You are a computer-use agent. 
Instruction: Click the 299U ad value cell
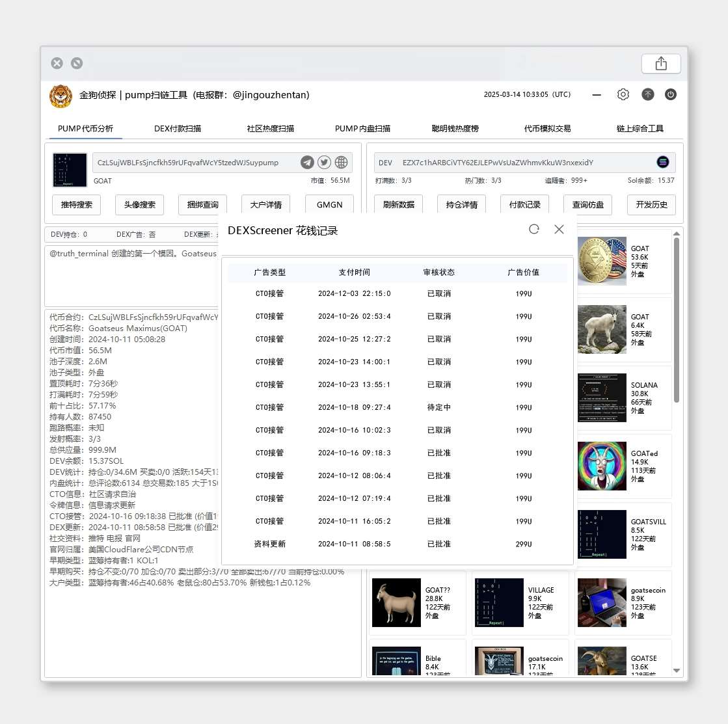coord(524,544)
